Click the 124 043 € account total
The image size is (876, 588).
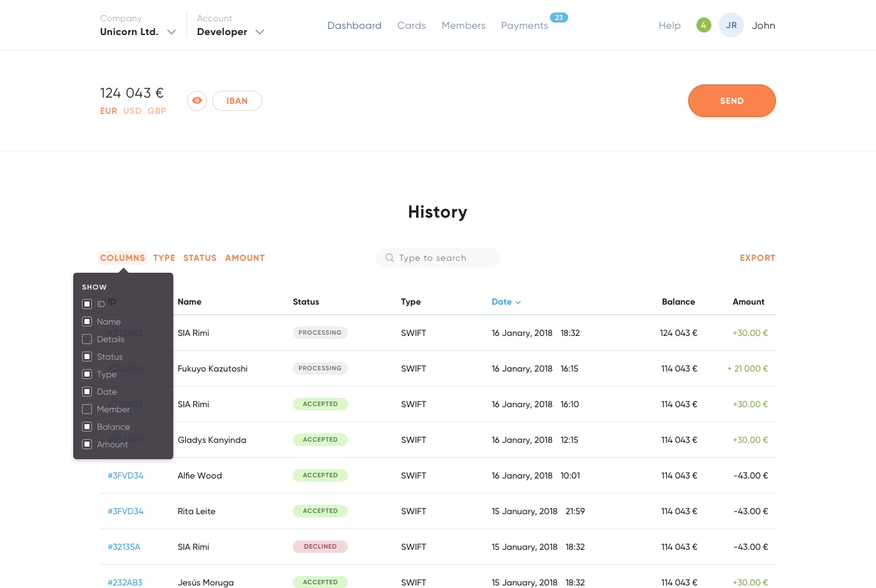pyautogui.click(x=132, y=93)
